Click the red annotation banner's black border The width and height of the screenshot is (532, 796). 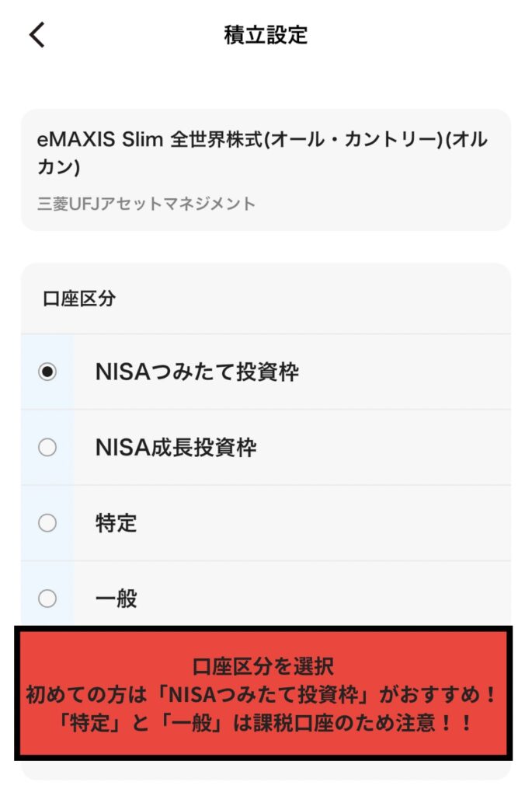click(264, 629)
